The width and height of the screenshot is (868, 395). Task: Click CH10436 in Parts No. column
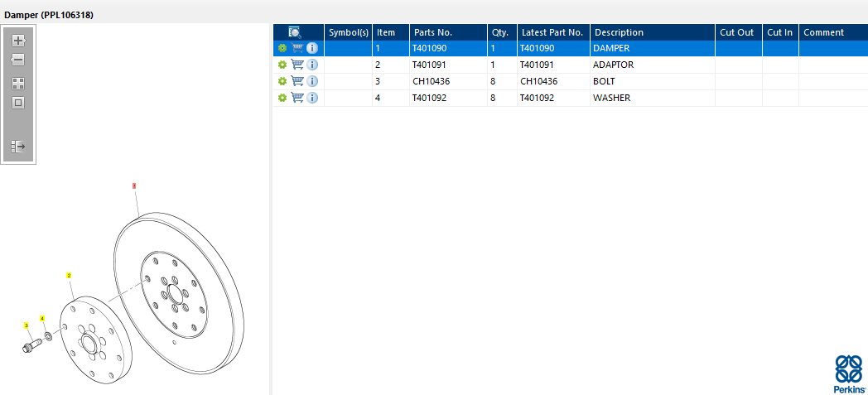[x=432, y=81]
